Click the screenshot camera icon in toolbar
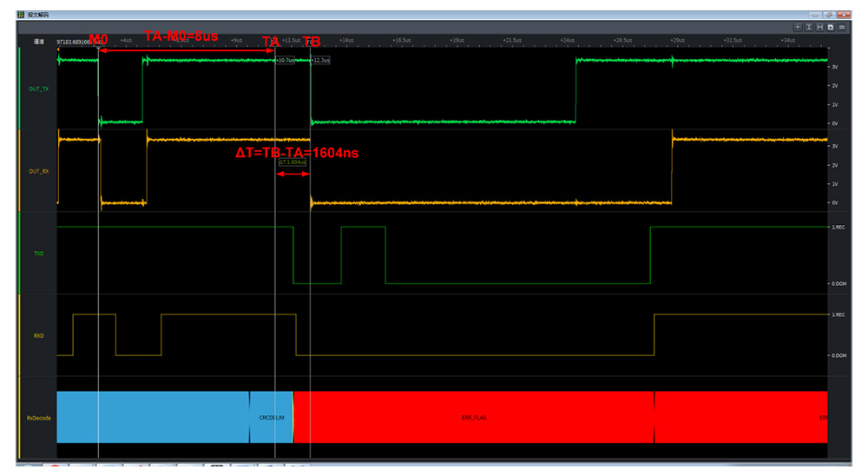868x476 pixels. pyautogui.click(x=831, y=27)
